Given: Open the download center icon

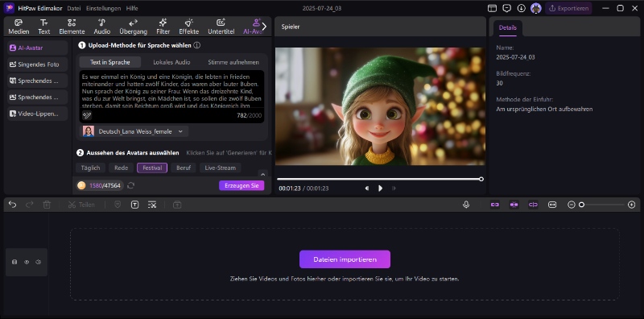Looking at the screenshot, I should 521,8.
